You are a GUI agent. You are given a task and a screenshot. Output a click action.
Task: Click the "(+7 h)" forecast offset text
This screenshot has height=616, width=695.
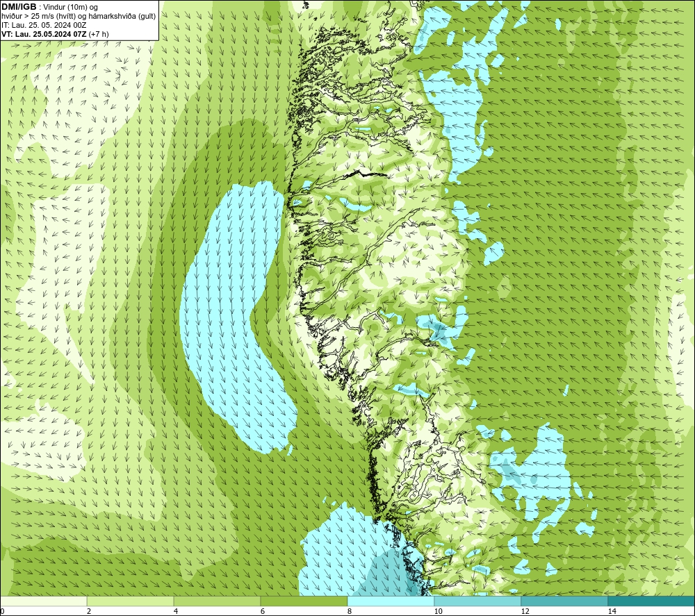click(x=99, y=34)
